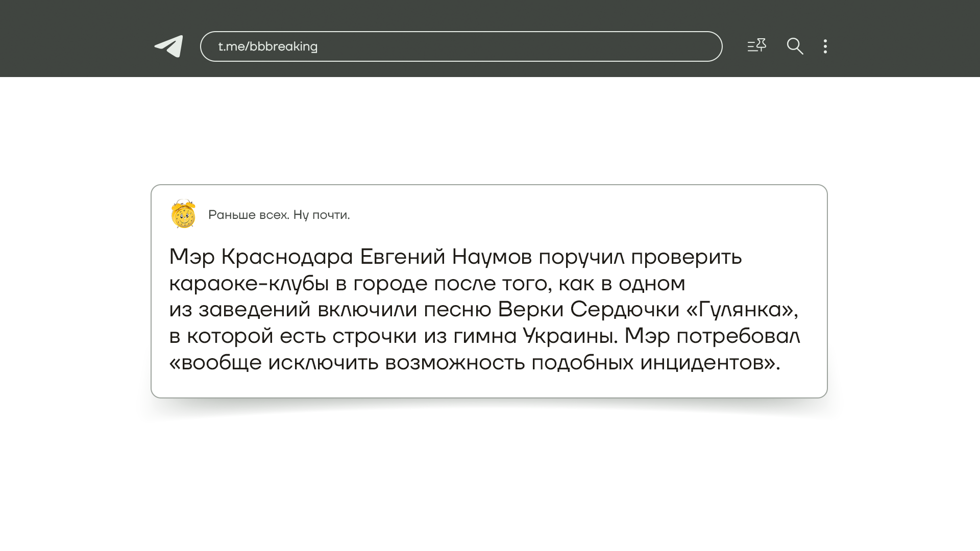Open the channel name 'Раньше всех. Ну почти.'
The height and width of the screenshot is (551, 980).
[279, 215]
